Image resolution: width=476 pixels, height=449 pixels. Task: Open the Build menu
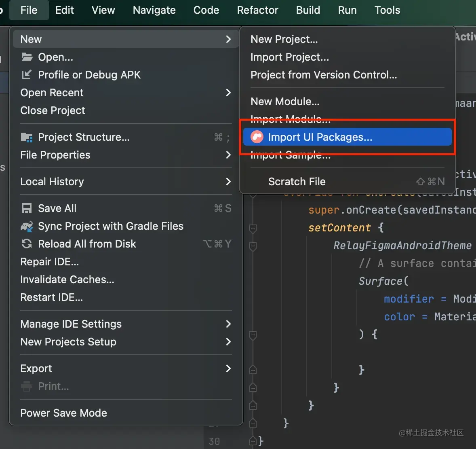tap(308, 10)
